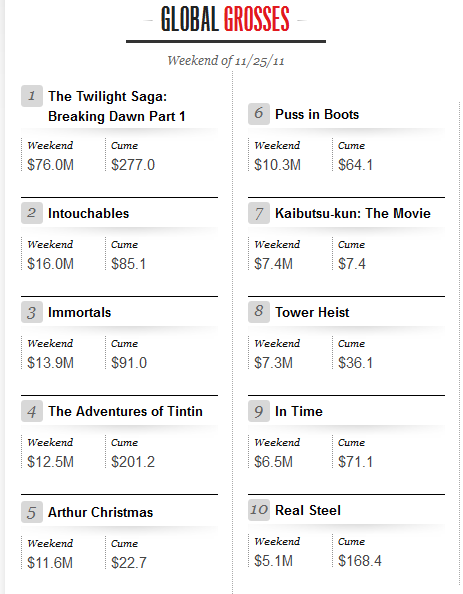Click the rank 8 number badge
Viewport: 463px width, 594px height.
click(x=259, y=312)
